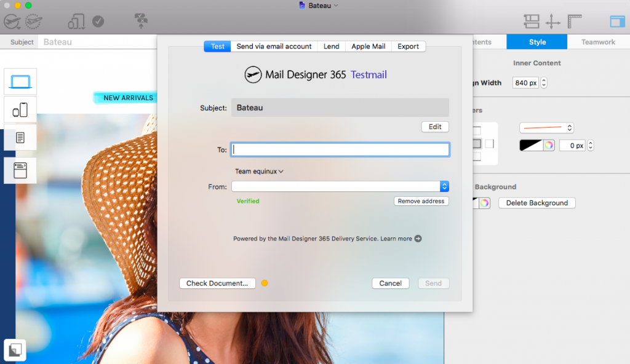Click the orange document status indicator

(x=265, y=283)
